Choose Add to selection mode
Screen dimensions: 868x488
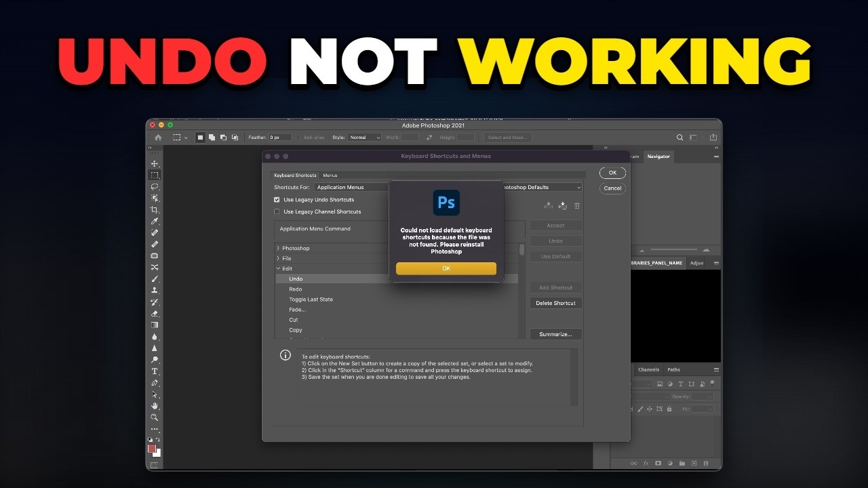212,138
